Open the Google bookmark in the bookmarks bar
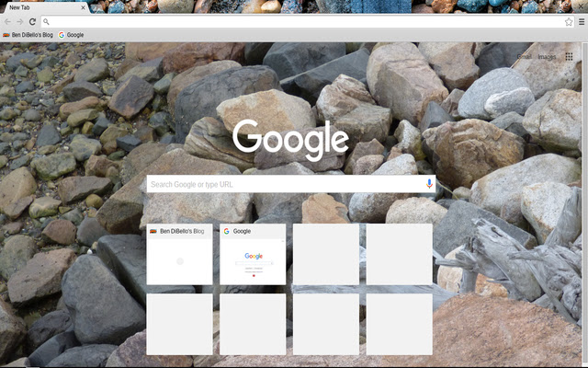 pyautogui.click(x=72, y=35)
